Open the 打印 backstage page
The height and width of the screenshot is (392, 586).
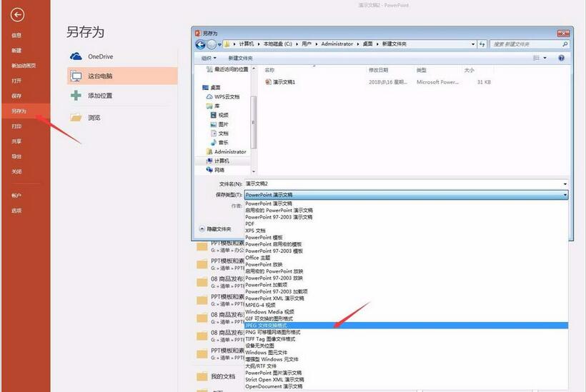[16, 126]
